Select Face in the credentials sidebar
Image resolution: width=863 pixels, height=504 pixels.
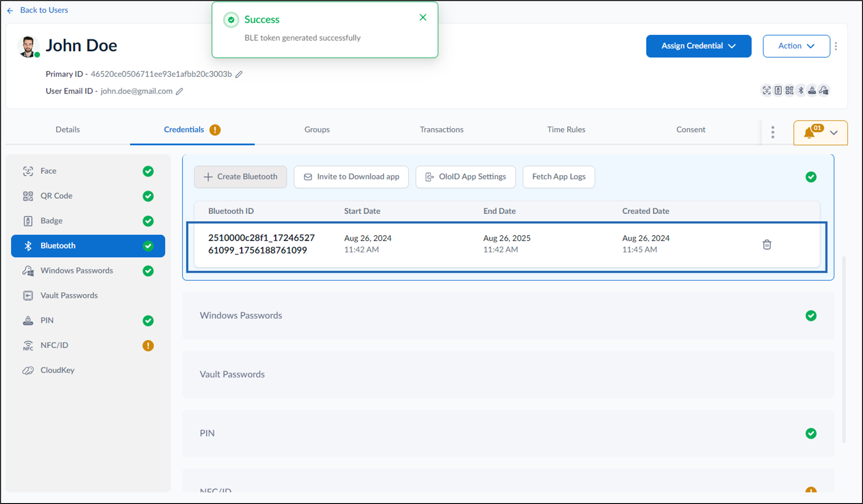click(x=88, y=171)
